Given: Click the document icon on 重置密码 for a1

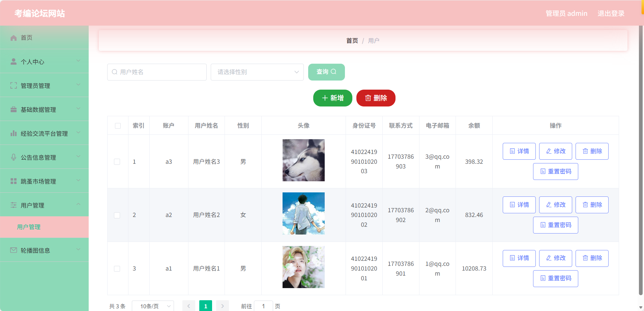Looking at the screenshot, I should (x=543, y=278).
